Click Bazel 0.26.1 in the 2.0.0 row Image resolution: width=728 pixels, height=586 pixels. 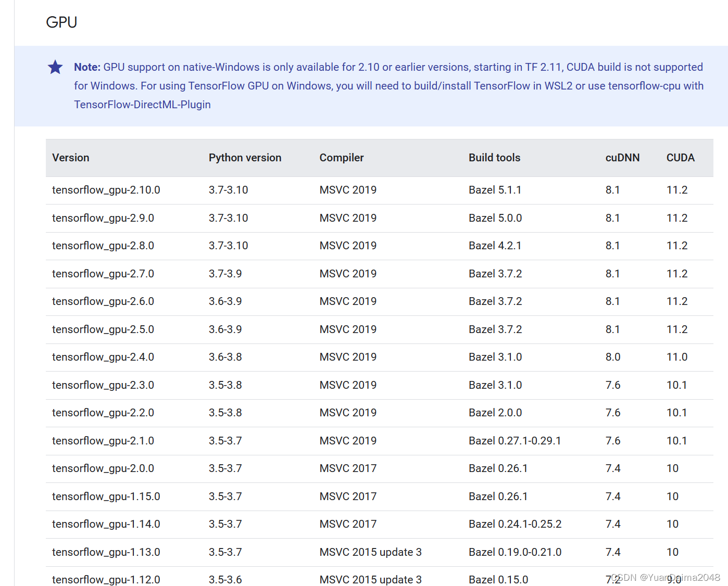[498, 468]
